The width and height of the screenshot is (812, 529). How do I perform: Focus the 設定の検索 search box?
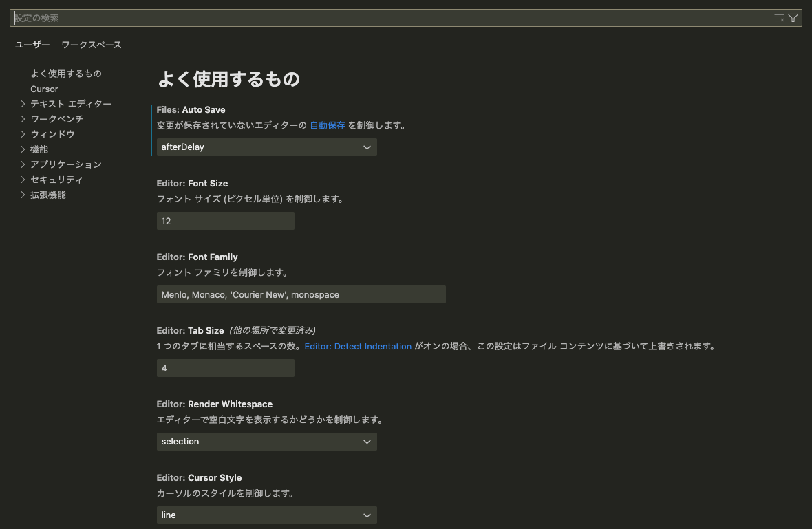click(x=392, y=18)
